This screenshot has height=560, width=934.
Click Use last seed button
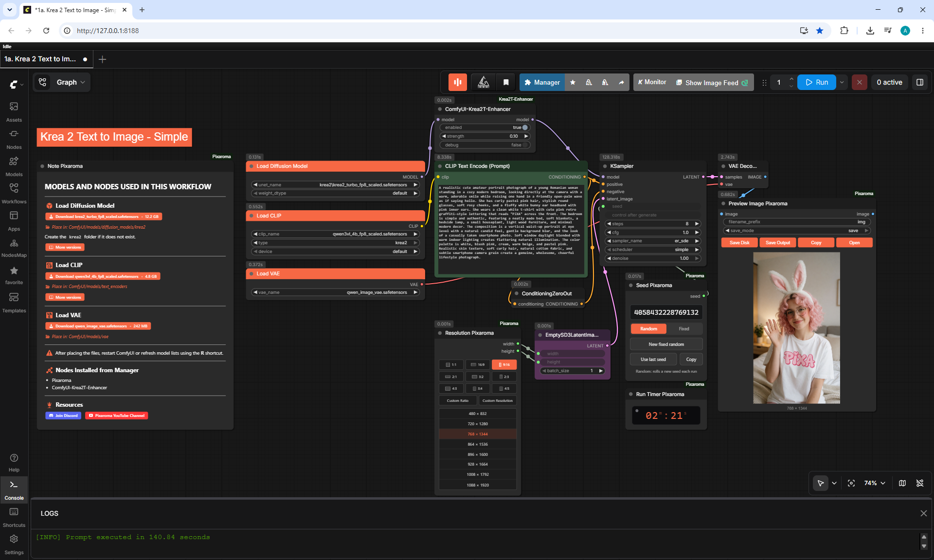tap(653, 360)
